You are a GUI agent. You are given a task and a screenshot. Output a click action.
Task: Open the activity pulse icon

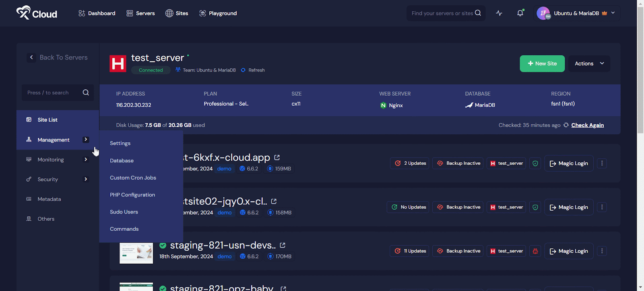pos(499,13)
